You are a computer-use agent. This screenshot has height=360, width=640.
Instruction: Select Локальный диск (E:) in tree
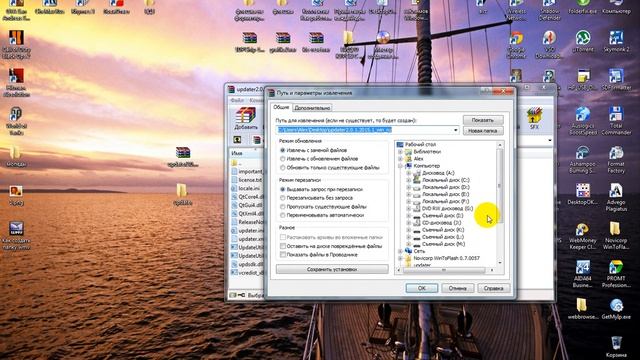pos(445,194)
